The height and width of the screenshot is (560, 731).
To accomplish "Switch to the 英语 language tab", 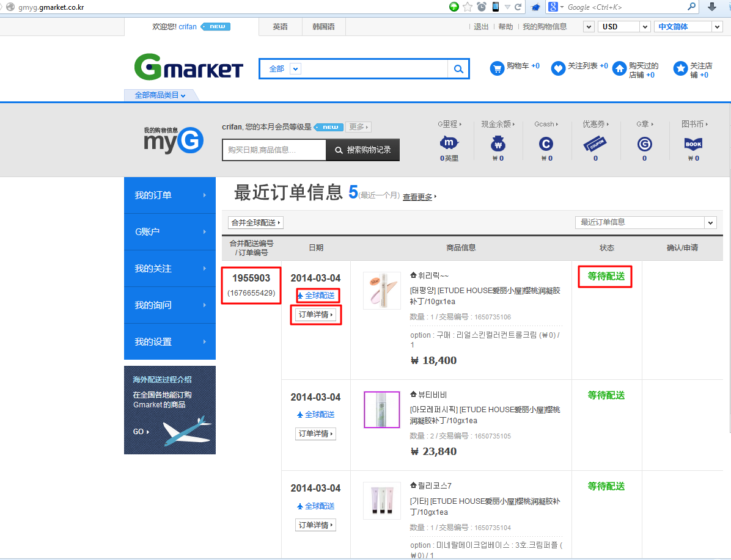I will [x=280, y=26].
